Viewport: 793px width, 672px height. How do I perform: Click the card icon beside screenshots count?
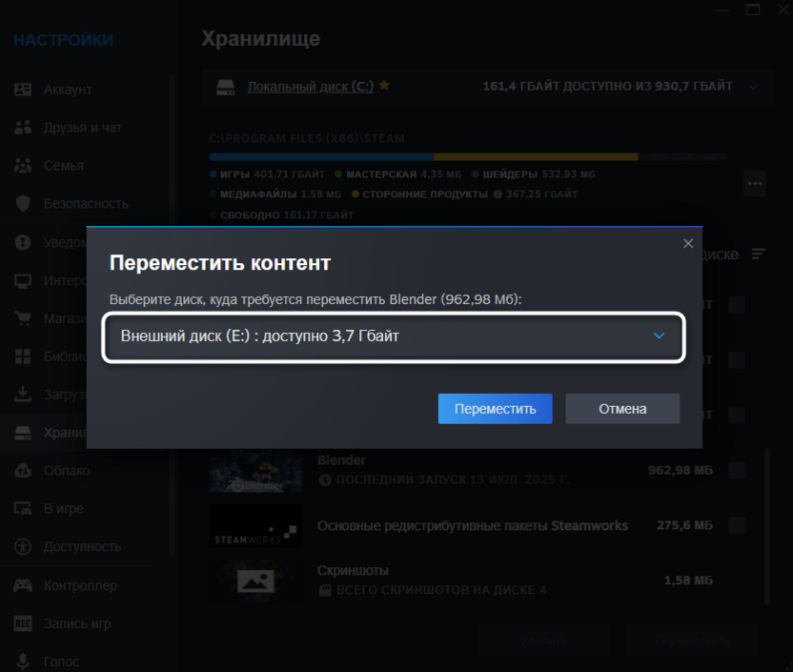pos(325,590)
